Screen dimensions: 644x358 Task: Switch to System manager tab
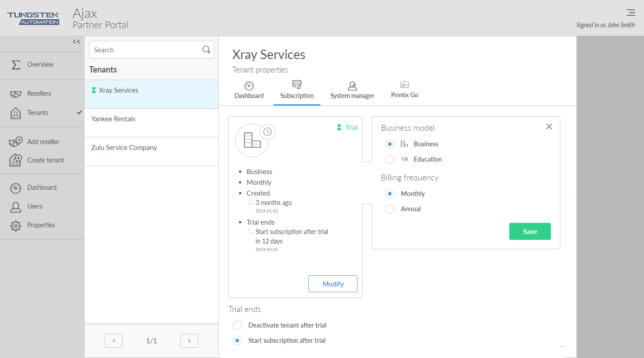(352, 90)
